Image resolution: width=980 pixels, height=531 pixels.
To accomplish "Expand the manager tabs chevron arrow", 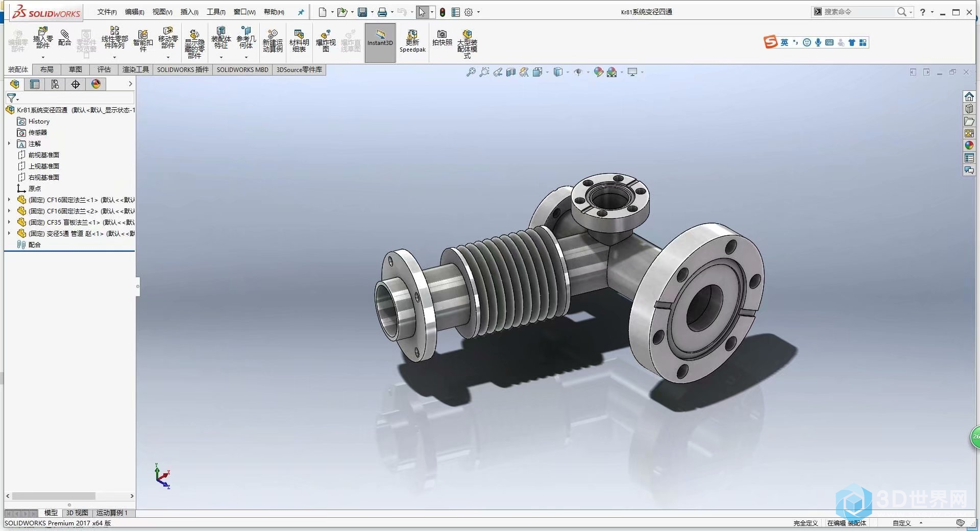I will point(131,84).
